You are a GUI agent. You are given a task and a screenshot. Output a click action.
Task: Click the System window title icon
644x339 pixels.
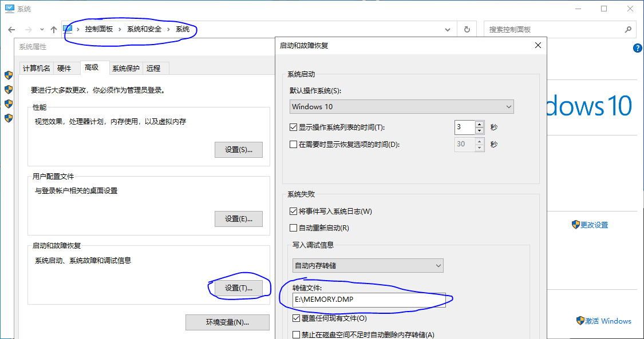(x=9, y=8)
